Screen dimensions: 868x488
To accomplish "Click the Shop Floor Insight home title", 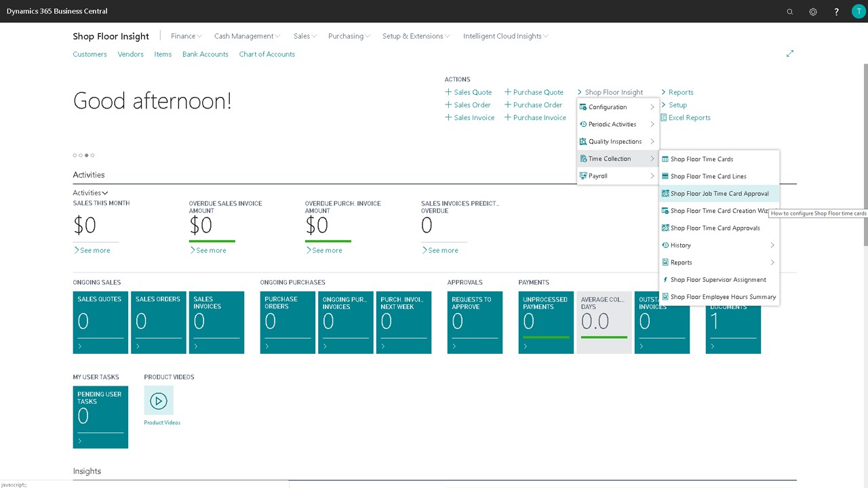I will [x=111, y=37].
